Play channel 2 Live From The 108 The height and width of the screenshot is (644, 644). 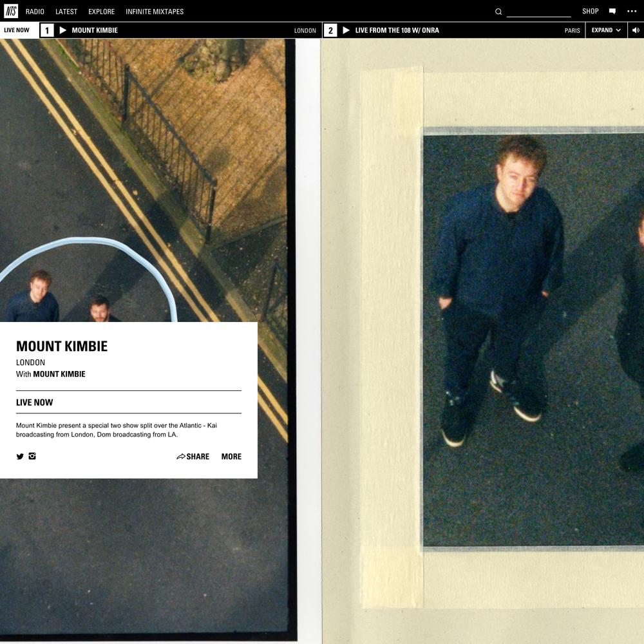(x=346, y=30)
